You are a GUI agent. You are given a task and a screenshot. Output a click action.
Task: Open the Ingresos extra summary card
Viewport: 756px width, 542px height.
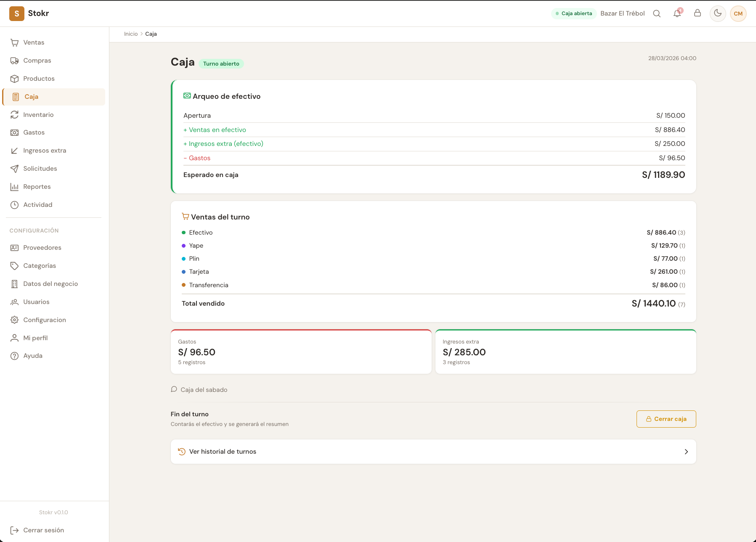pyautogui.click(x=565, y=352)
